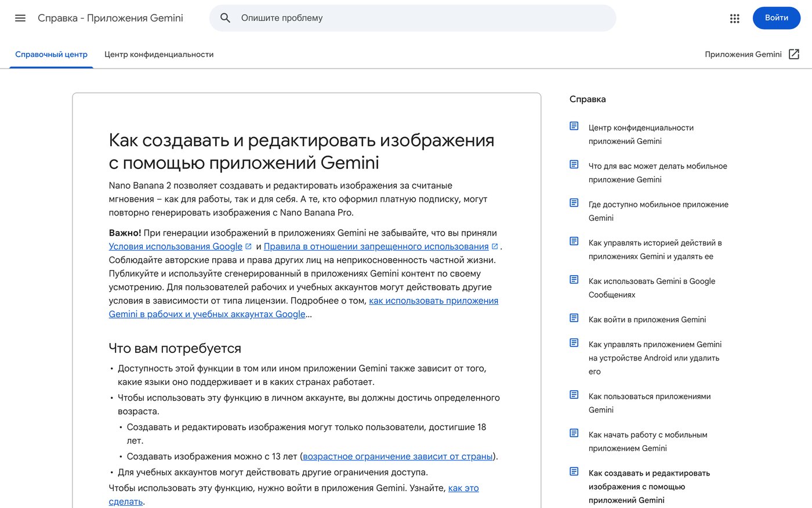Open sidebar article Как управлять историей действий
The width and height of the screenshot is (812, 508).
[x=655, y=249]
